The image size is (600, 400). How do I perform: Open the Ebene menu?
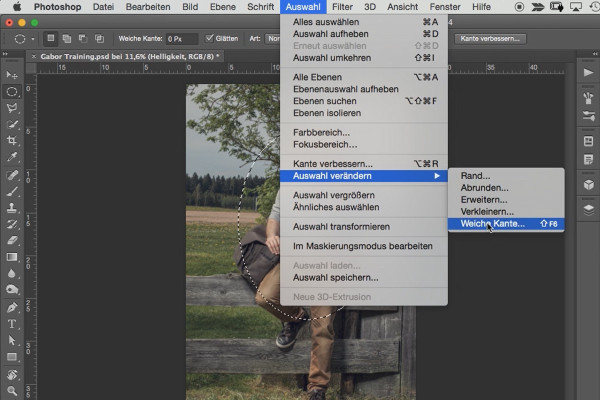[x=223, y=7]
